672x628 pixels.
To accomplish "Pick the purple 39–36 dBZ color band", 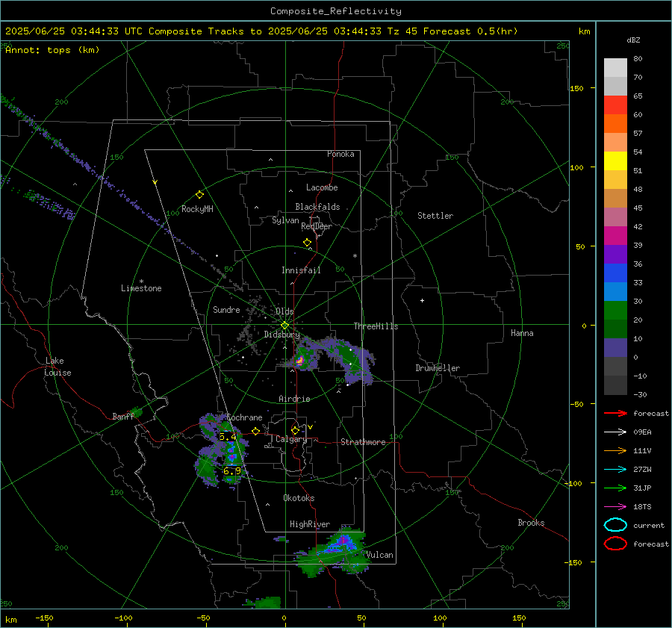I will pos(615,254).
